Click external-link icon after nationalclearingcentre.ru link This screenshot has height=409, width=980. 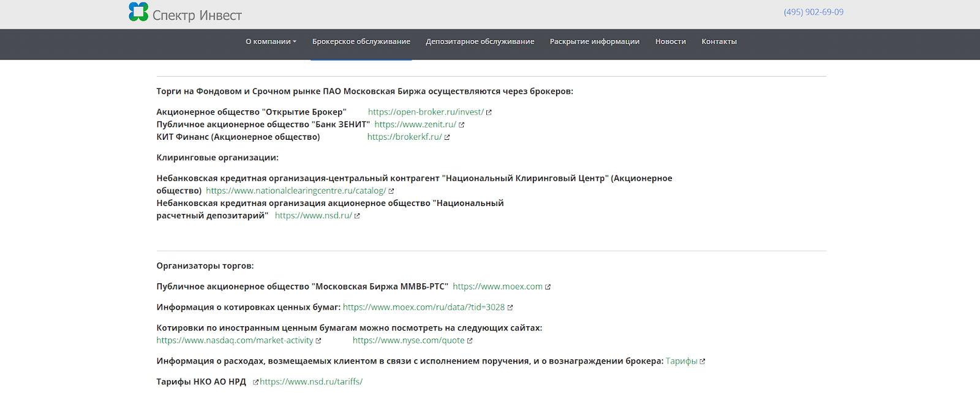(x=391, y=191)
